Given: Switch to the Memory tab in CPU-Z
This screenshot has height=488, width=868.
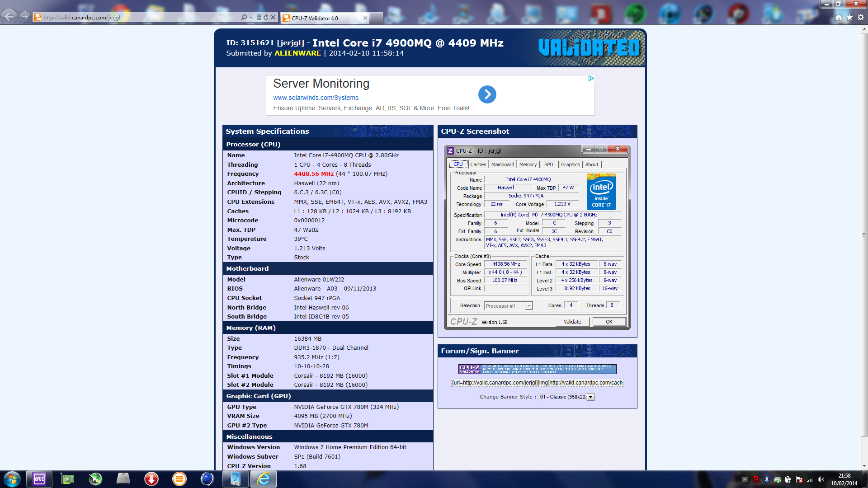Looking at the screenshot, I should click(528, 164).
